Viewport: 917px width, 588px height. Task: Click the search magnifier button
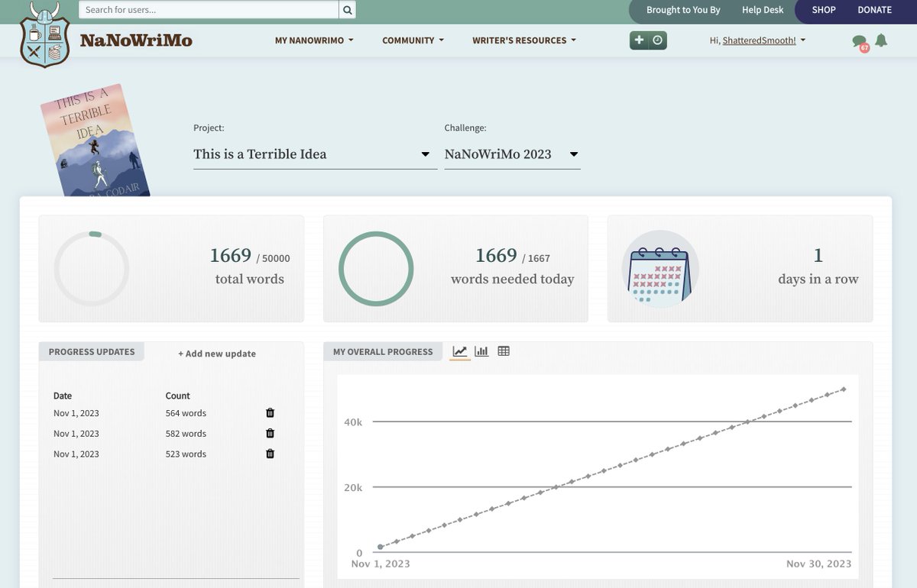[x=347, y=10]
